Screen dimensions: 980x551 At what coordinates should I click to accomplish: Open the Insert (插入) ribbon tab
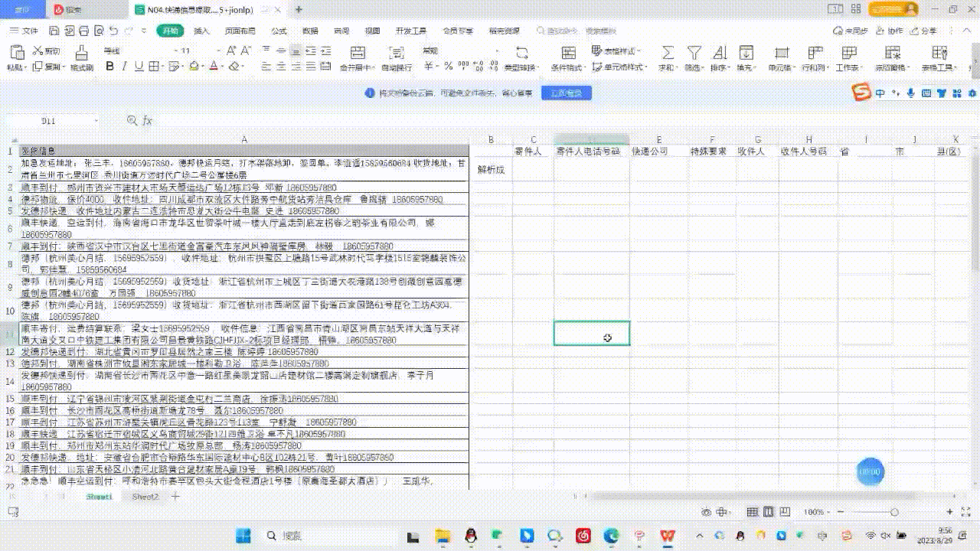tap(202, 31)
